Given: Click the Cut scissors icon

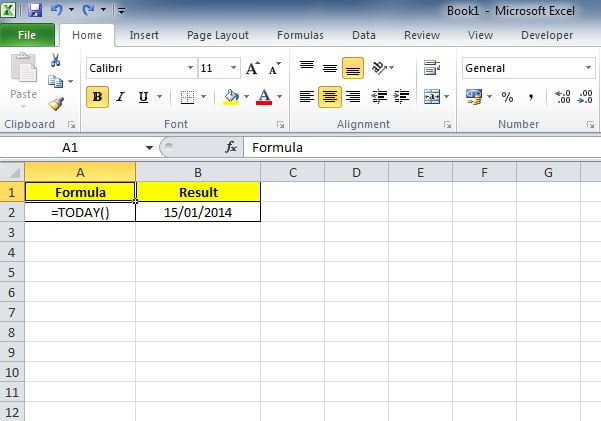Looking at the screenshot, I should pyautogui.click(x=56, y=60).
